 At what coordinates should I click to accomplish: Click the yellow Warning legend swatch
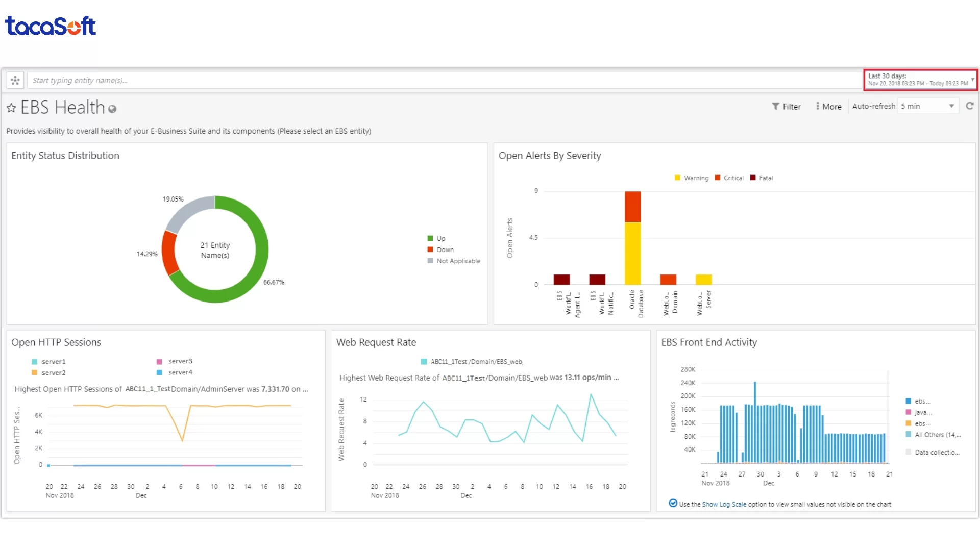tap(677, 178)
